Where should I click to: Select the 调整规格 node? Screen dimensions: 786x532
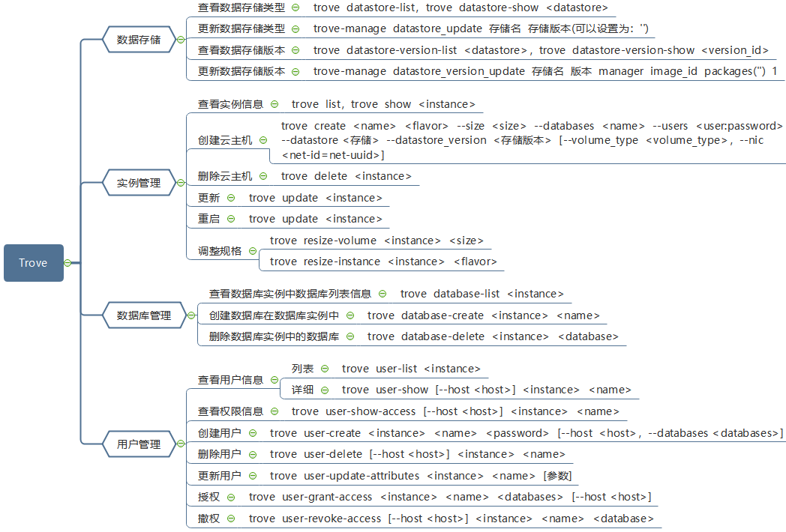coord(220,251)
